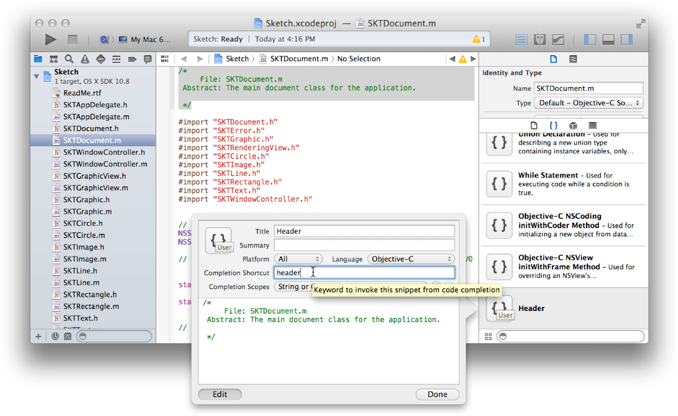Open the Symbol navigator
The image size is (678, 416).
tap(54, 59)
